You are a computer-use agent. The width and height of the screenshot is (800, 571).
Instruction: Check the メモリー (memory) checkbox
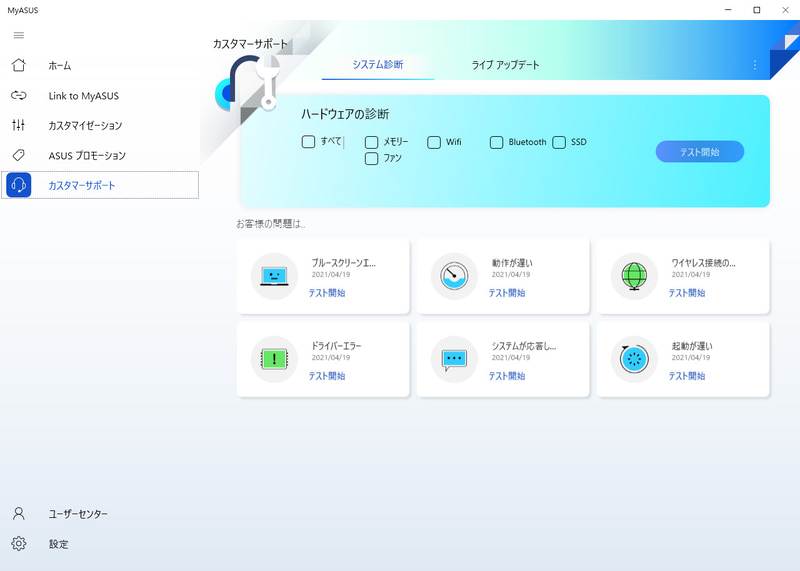tap(371, 142)
